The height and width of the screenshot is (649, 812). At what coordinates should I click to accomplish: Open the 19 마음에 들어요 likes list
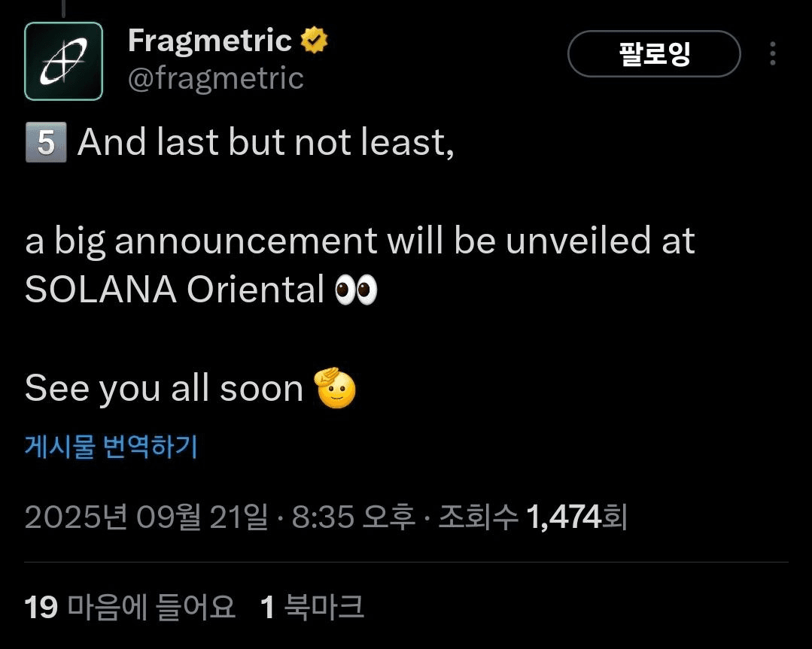point(130,607)
